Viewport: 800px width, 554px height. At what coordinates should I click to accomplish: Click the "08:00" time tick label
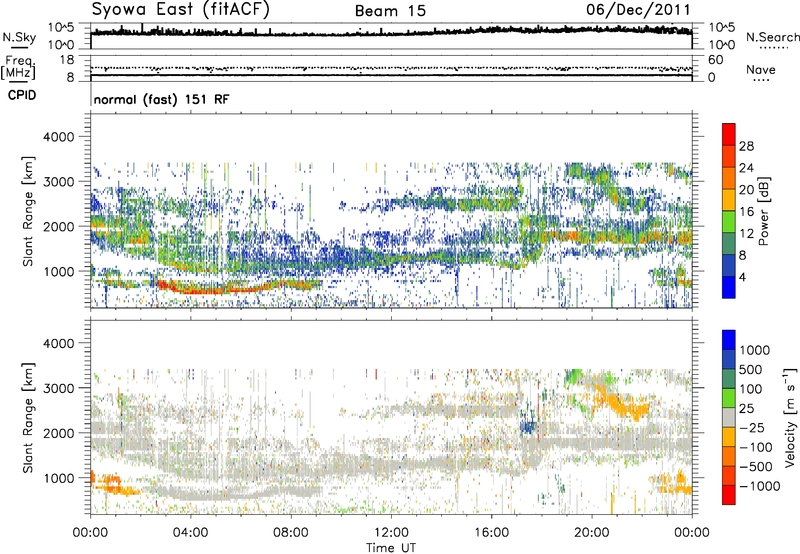click(291, 533)
